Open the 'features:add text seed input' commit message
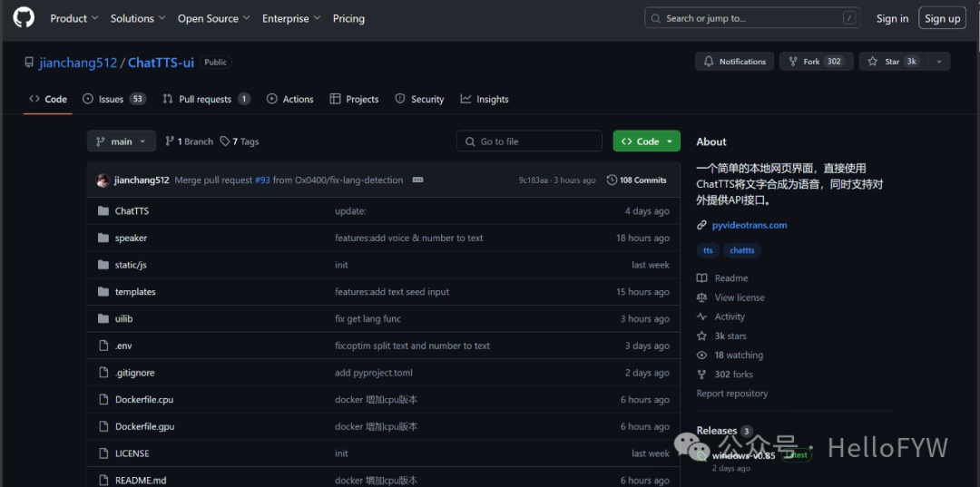The height and width of the screenshot is (487, 980). 392,292
